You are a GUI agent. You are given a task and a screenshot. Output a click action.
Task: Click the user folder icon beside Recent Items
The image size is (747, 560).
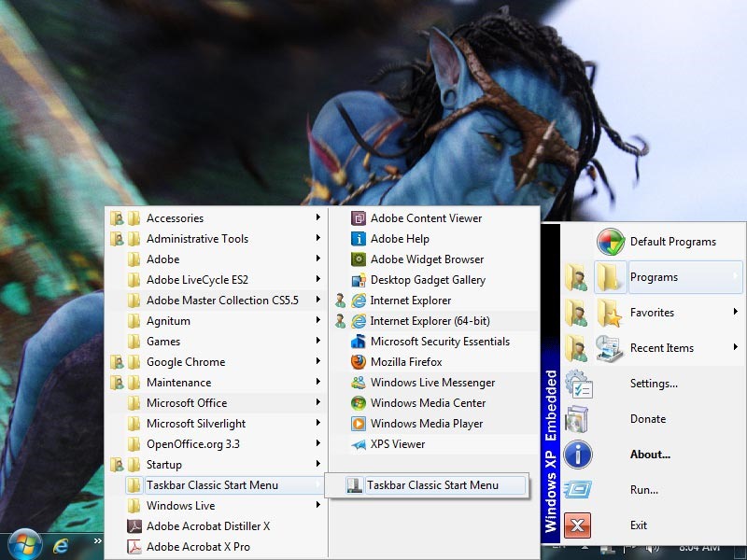(x=576, y=348)
